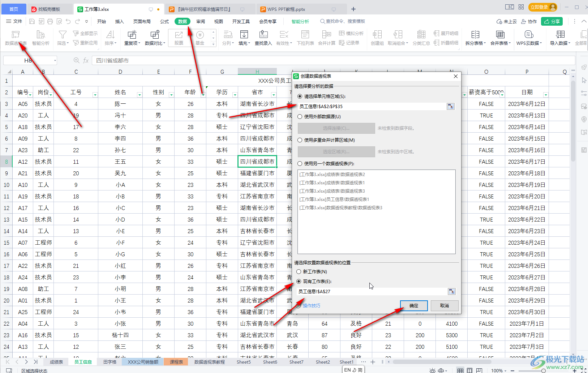
Task: Open the 拆分表格 split table tool
Action: (475, 38)
